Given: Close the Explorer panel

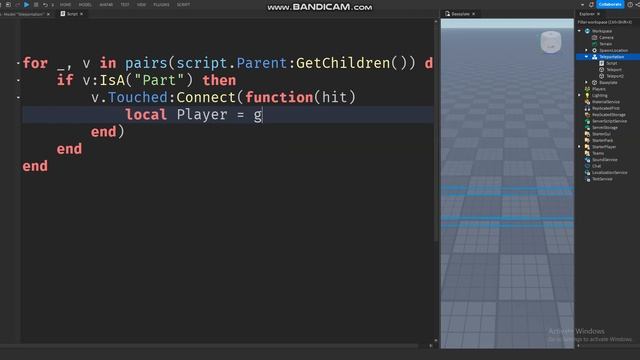Looking at the screenshot, I should coord(598,14).
